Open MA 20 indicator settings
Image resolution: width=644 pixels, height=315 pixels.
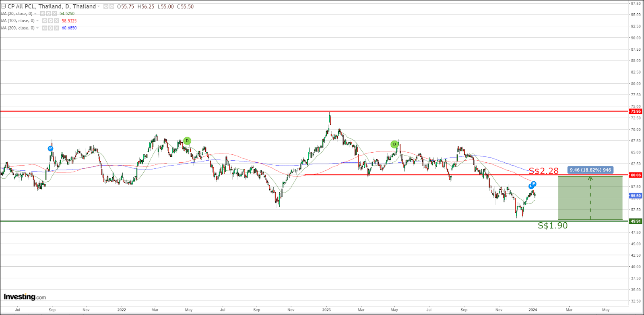[49, 14]
